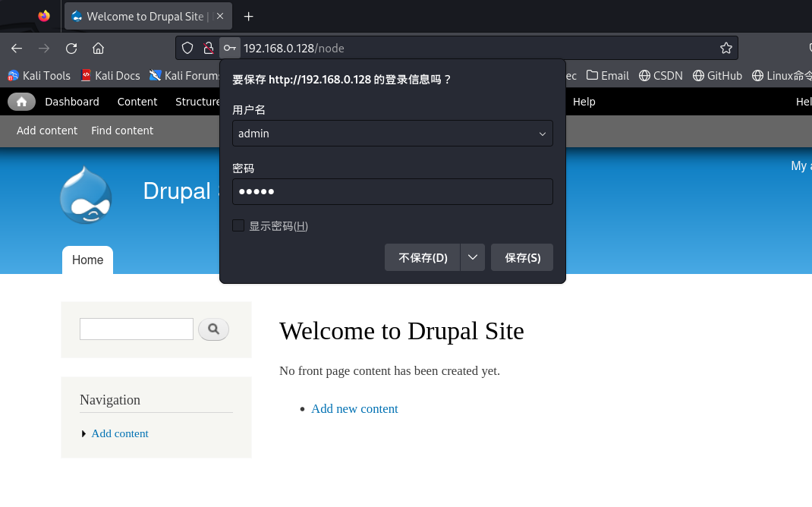Focus the password field in dialog
This screenshot has height=507, width=812.
(x=392, y=191)
